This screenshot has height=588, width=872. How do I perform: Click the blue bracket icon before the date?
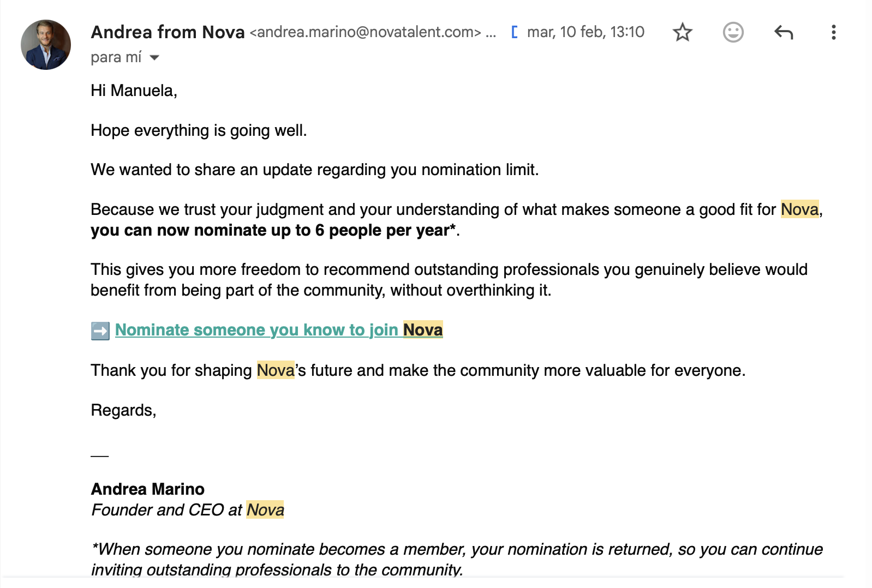coord(514,32)
